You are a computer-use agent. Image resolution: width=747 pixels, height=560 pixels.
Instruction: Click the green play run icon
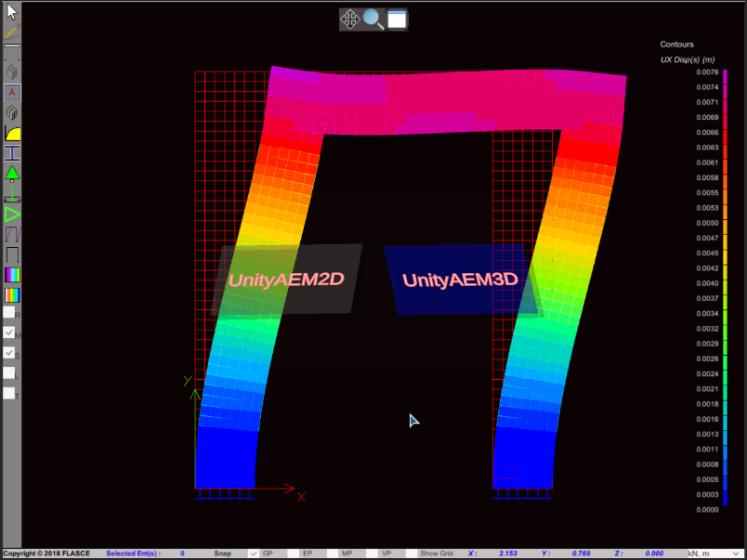[11, 215]
